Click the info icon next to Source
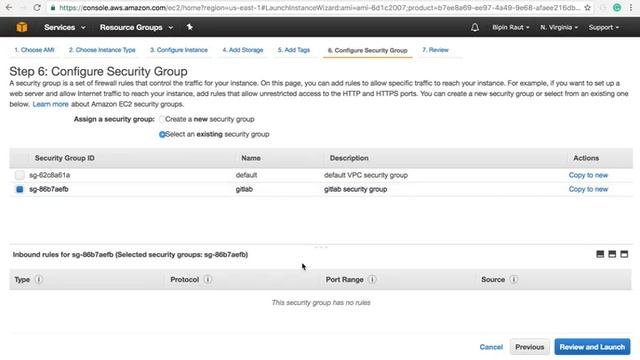The height and width of the screenshot is (360, 640). coord(514,280)
